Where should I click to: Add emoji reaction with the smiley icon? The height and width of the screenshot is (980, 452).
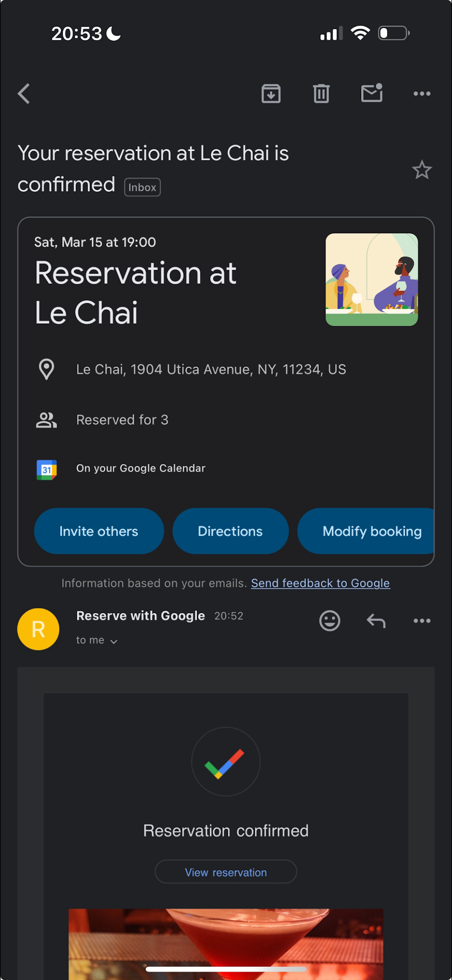coord(330,621)
